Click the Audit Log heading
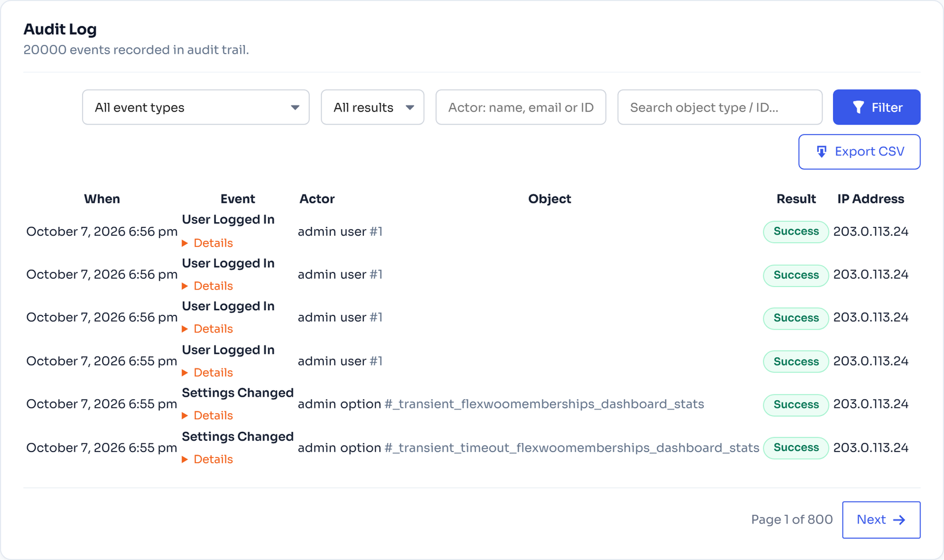Viewport: 944px width, 560px height. (60, 29)
